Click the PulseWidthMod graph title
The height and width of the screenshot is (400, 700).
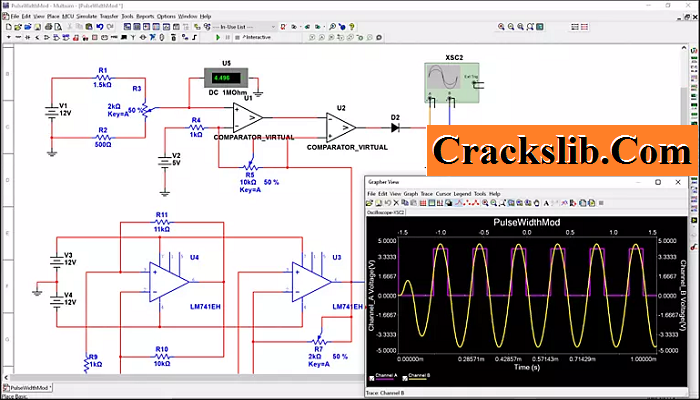point(527,222)
